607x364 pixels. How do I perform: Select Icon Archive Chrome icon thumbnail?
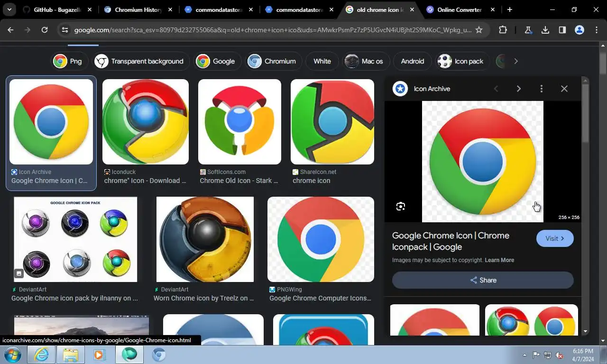(x=51, y=122)
